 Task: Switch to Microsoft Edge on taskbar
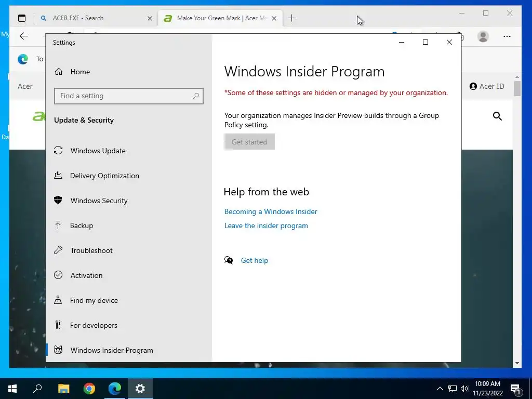pos(115,389)
